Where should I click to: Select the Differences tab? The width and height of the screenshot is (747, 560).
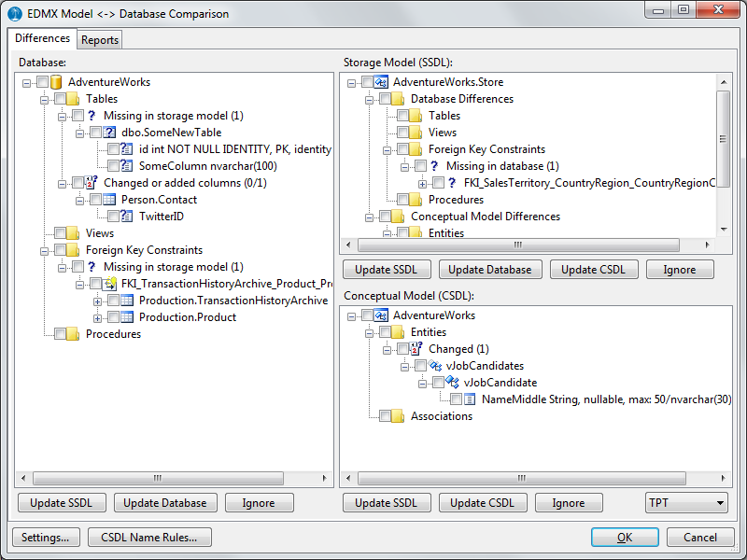43,39
